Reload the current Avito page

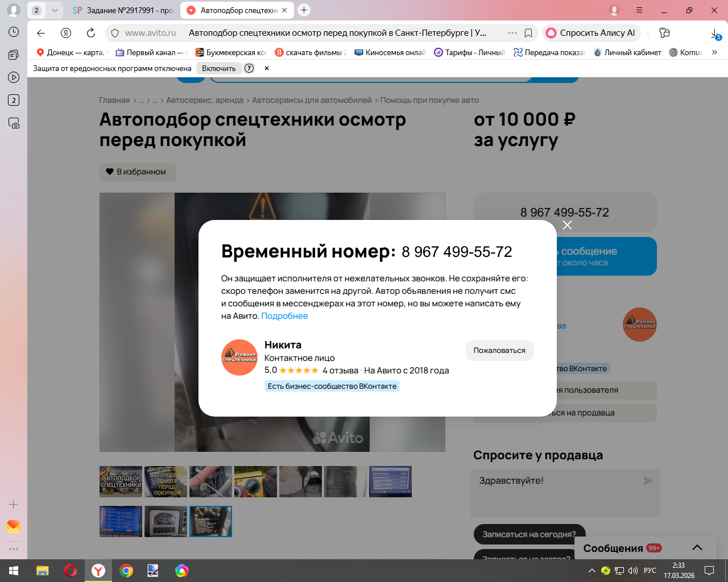coord(91,33)
